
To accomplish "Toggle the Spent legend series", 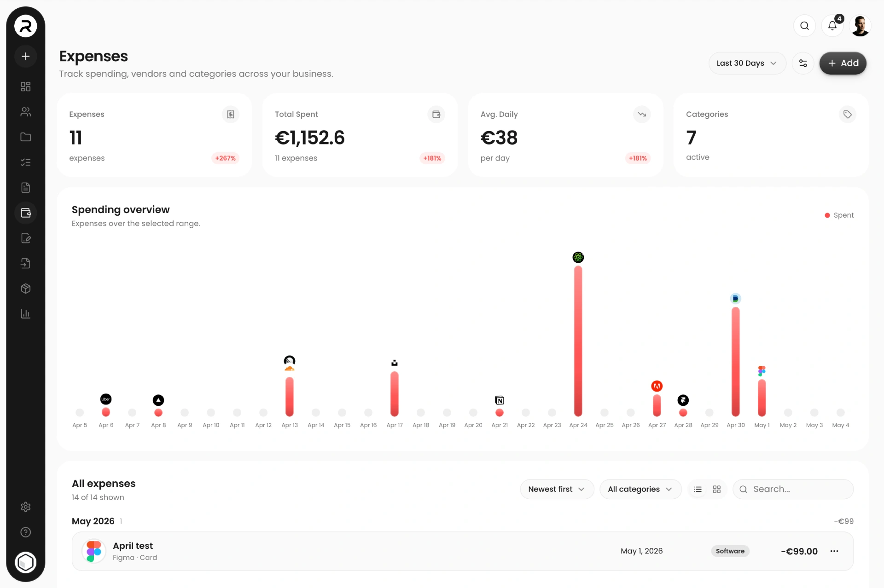I will coord(839,215).
